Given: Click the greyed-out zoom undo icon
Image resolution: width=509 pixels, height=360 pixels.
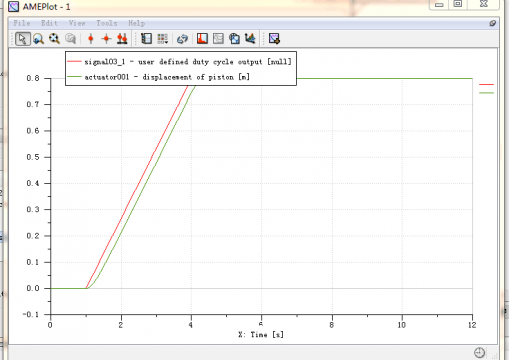Looking at the screenshot, I should point(70,39).
